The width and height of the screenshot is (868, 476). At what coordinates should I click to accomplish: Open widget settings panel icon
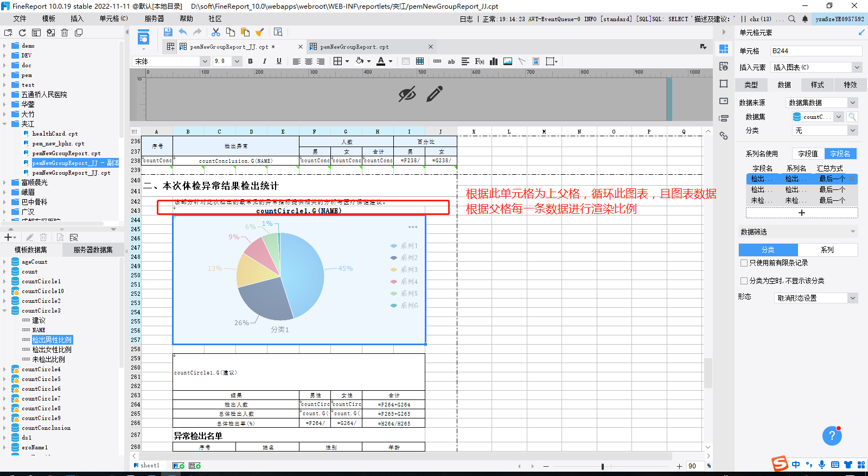[724, 101]
